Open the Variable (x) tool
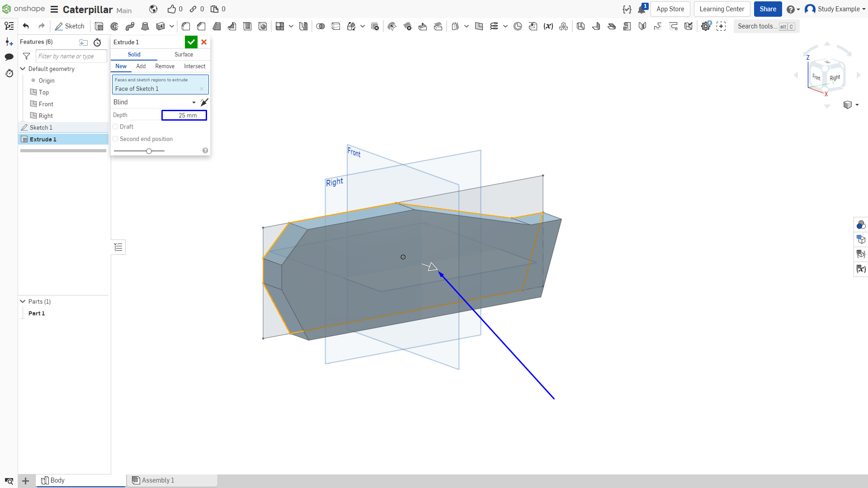Screen dimensions: 868x488 point(548,26)
